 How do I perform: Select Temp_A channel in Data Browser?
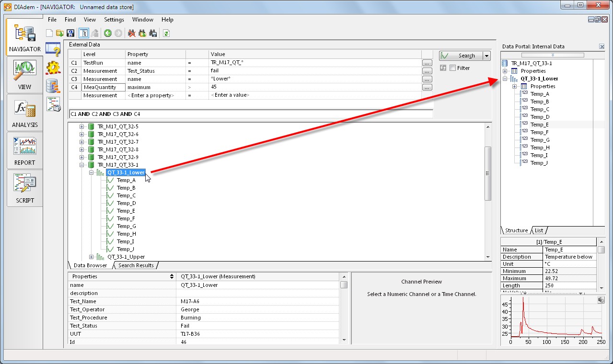[126, 180]
